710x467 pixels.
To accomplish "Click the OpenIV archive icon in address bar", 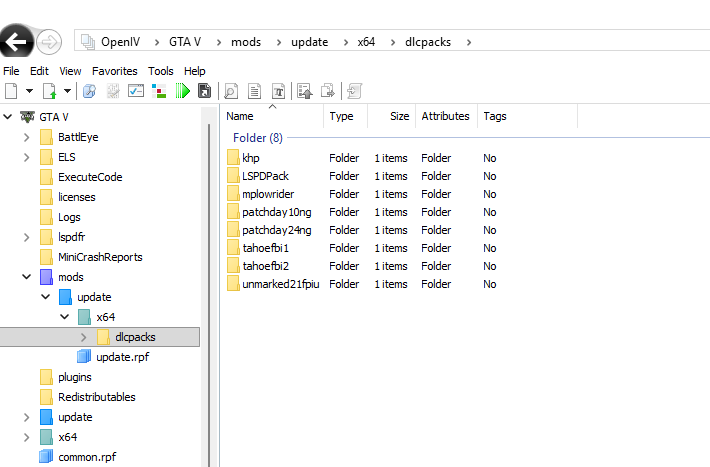I will [x=87, y=42].
